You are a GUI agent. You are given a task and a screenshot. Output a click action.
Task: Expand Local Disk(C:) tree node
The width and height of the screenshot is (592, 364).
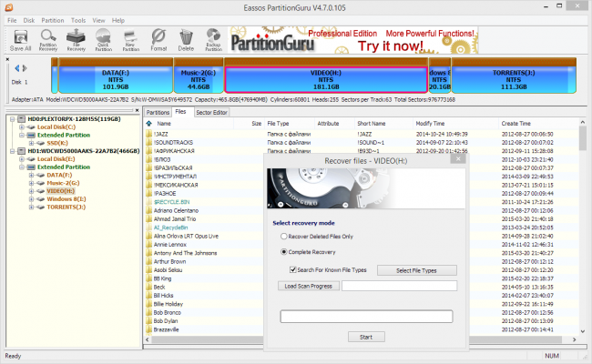pyautogui.click(x=22, y=127)
